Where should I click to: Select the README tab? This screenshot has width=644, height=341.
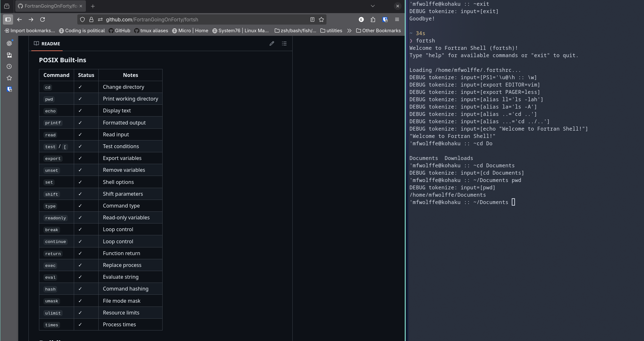click(x=47, y=44)
